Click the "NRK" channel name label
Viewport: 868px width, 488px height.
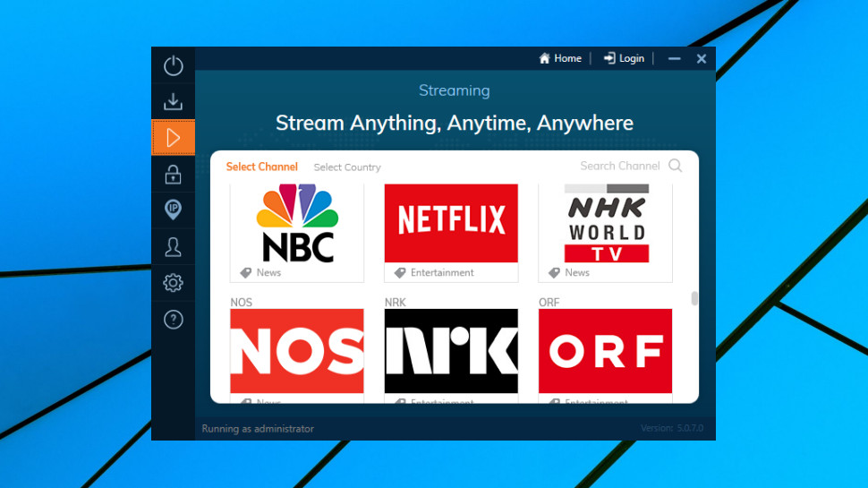[x=396, y=303]
